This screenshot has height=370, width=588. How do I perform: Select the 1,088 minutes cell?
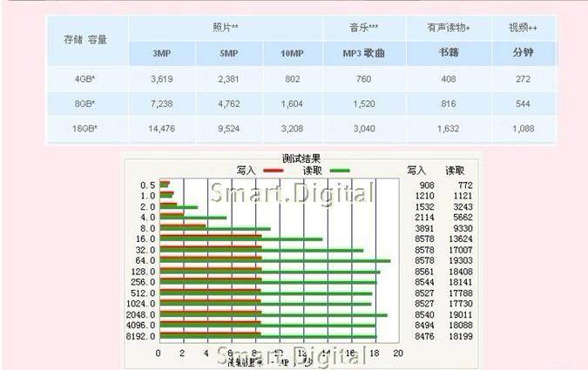[x=523, y=129]
